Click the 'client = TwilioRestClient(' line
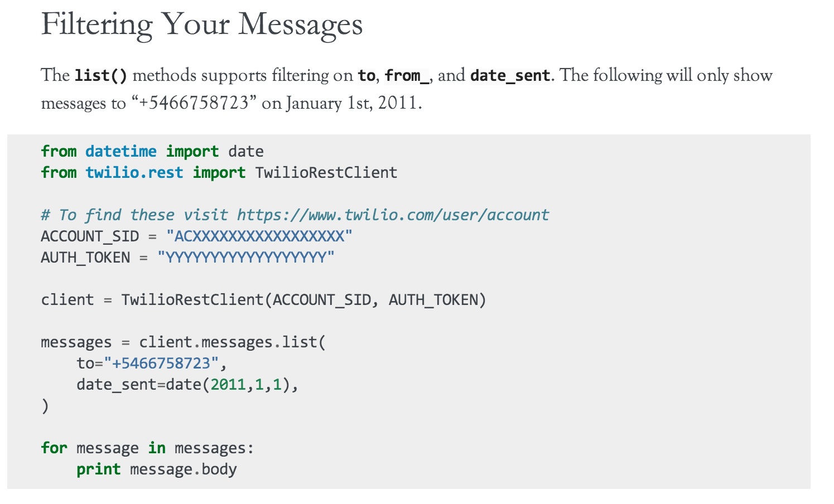Screen dimensions: 834x504 [x=263, y=300]
